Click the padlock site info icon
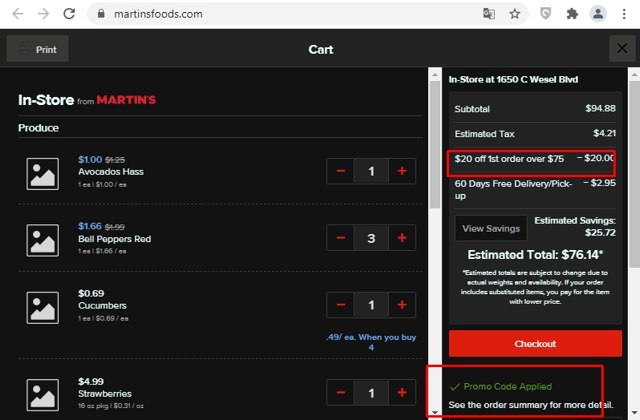Image resolution: width=640 pixels, height=420 pixels. pos(101,14)
